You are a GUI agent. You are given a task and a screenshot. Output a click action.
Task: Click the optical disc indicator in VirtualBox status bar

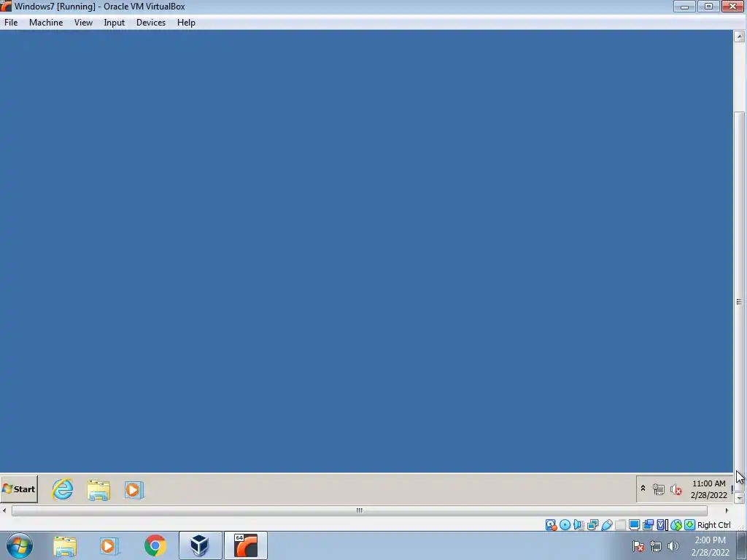click(565, 525)
